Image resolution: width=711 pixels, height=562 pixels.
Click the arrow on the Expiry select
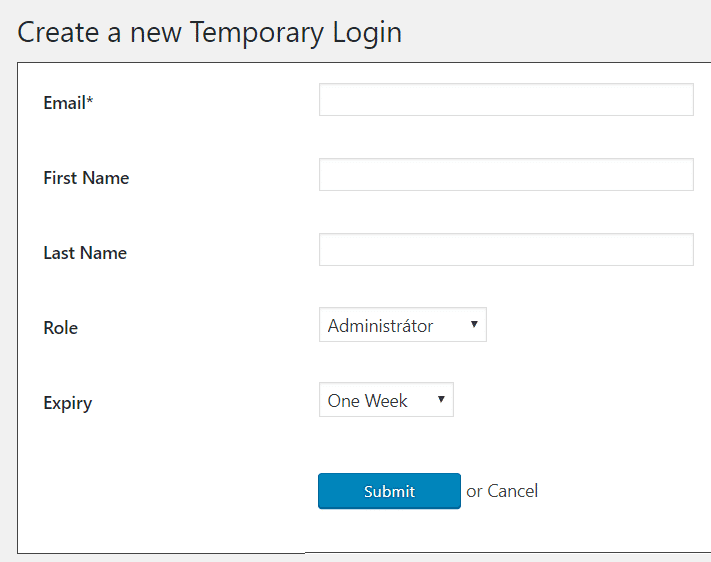click(x=440, y=400)
